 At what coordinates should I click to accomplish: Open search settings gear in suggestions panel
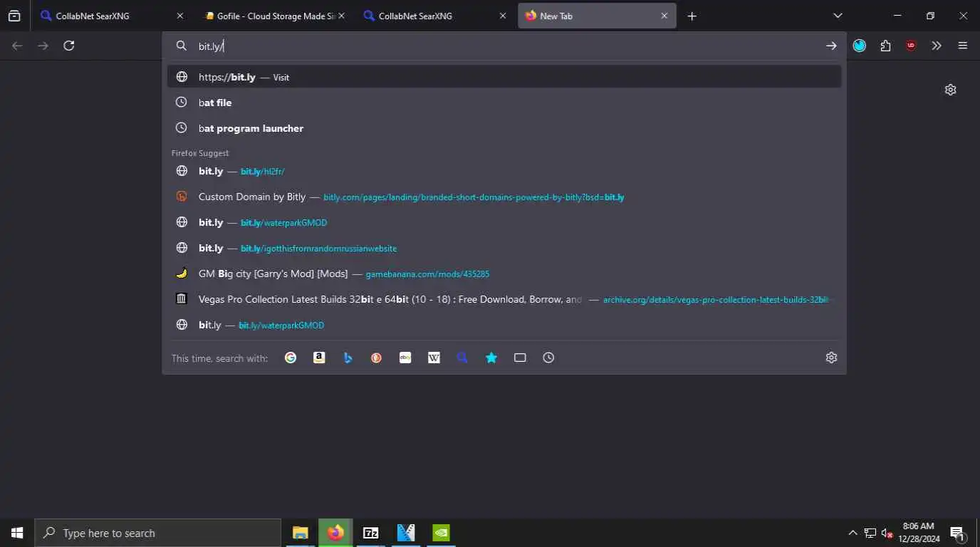(x=831, y=358)
